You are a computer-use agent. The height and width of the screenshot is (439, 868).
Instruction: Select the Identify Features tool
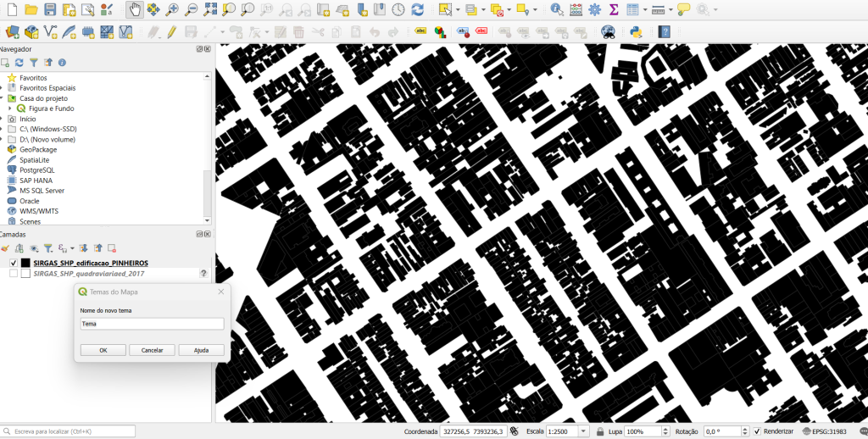tap(557, 9)
